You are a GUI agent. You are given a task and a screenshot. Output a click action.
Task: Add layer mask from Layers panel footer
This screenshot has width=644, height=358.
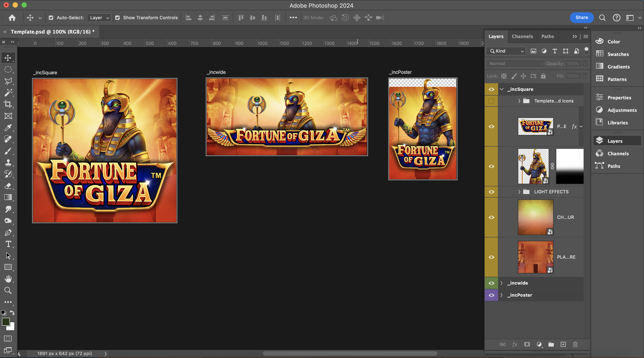coord(527,345)
